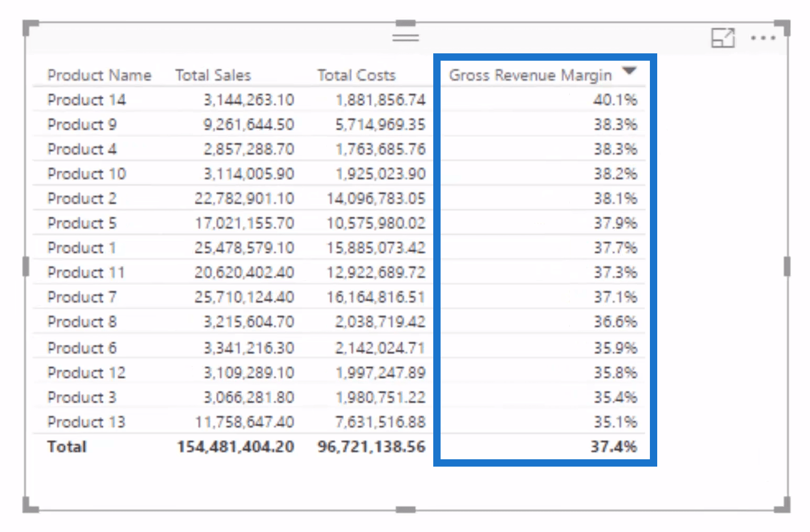810x532 pixels.
Task: Click the visual's drag grip handle
Action: tap(406, 37)
